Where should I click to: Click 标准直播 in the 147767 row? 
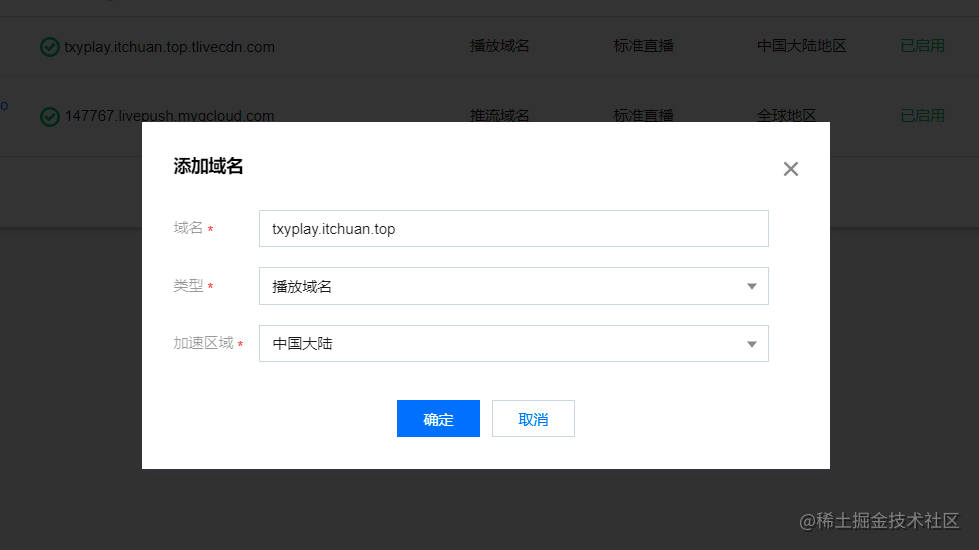click(x=643, y=116)
